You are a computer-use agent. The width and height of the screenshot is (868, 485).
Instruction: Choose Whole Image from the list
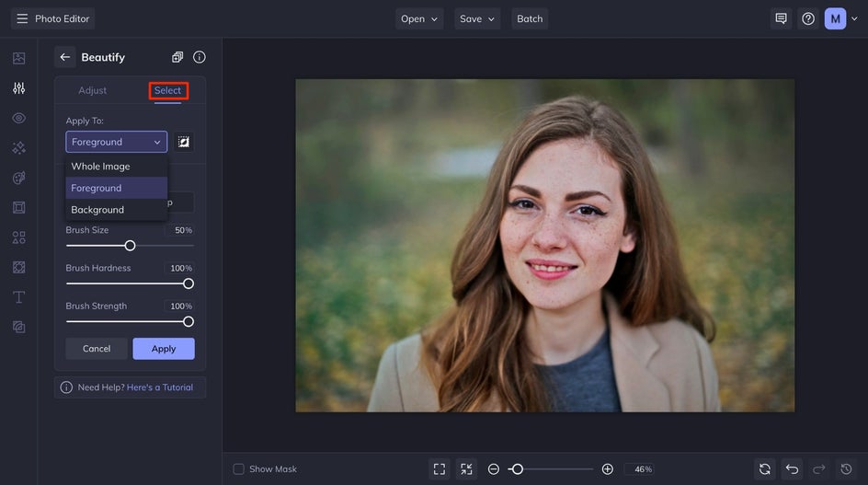point(116,167)
